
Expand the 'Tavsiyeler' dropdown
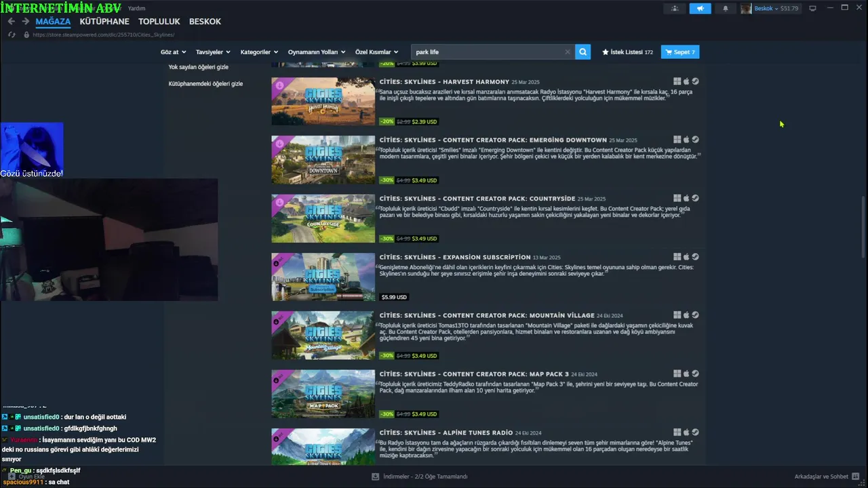point(213,52)
